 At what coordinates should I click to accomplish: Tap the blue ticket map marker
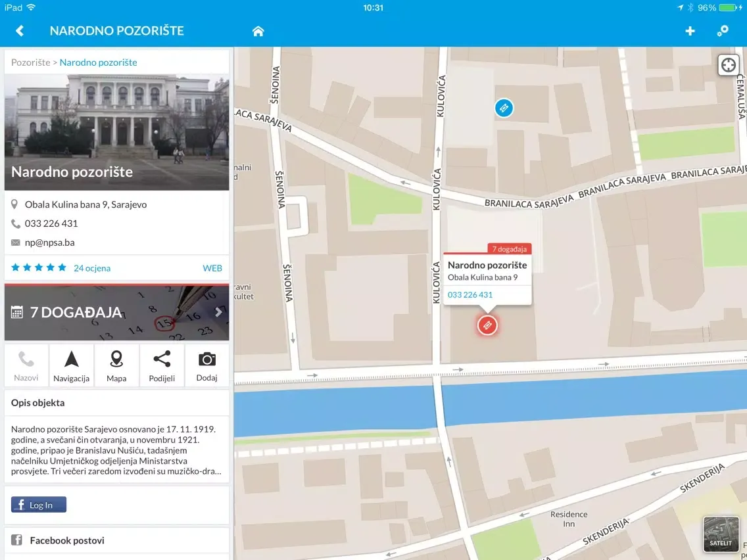(504, 108)
